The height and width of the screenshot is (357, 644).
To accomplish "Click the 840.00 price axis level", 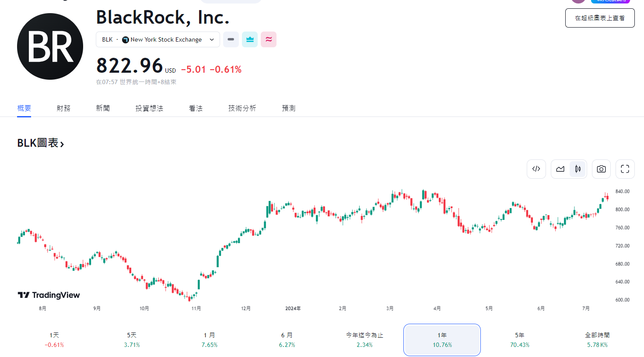I will [x=621, y=191].
